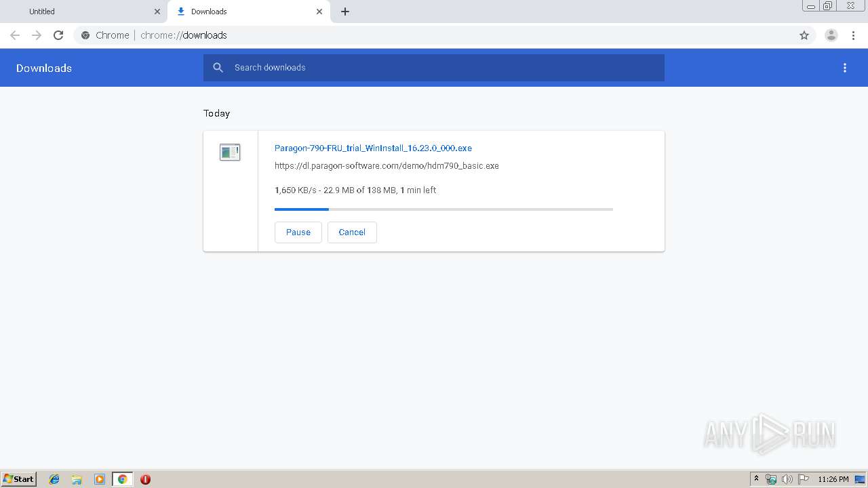Image resolution: width=868 pixels, height=488 pixels.
Task: Pause the Paragon download
Action: click(298, 232)
